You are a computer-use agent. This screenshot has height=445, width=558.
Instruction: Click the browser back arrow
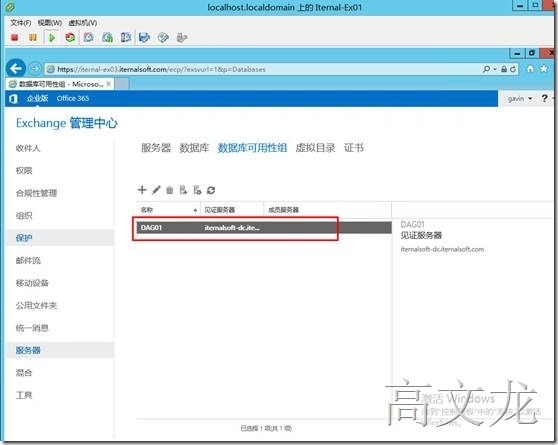[x=16, y=68]
